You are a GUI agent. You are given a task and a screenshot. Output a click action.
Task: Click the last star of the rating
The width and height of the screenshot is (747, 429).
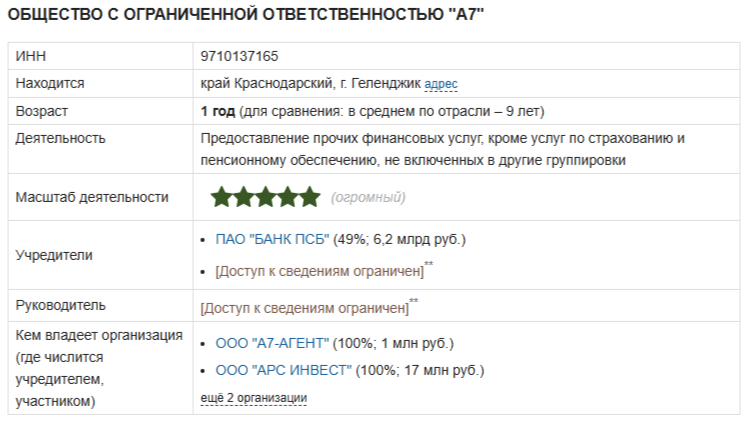click(x=309, y=197)
